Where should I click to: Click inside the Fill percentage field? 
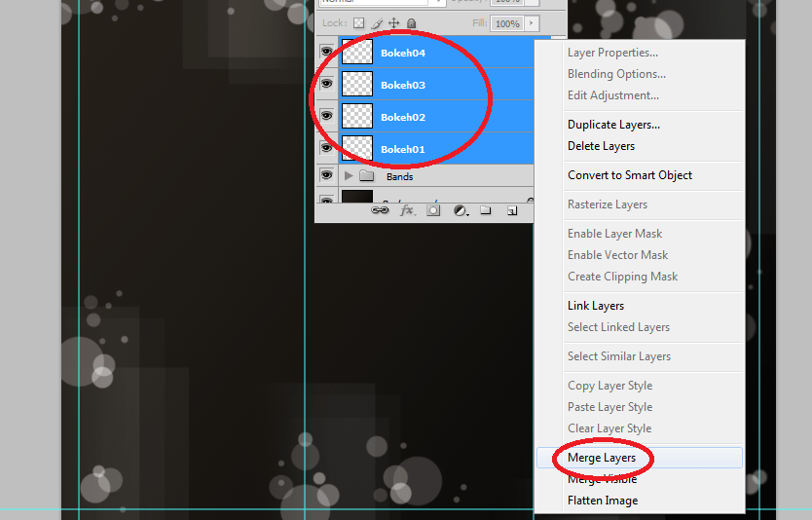(506, 23)
